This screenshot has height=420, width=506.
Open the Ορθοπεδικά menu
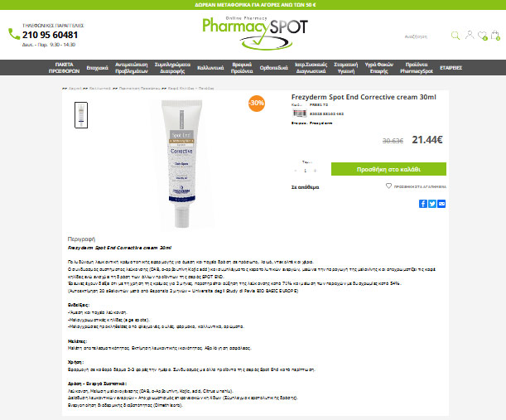pos(273,68)
